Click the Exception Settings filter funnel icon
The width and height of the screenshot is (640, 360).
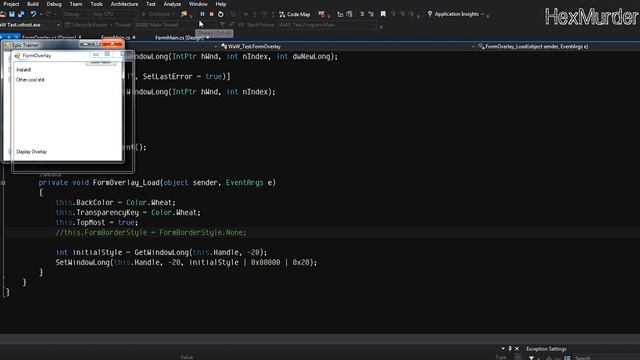pos(531,358)
